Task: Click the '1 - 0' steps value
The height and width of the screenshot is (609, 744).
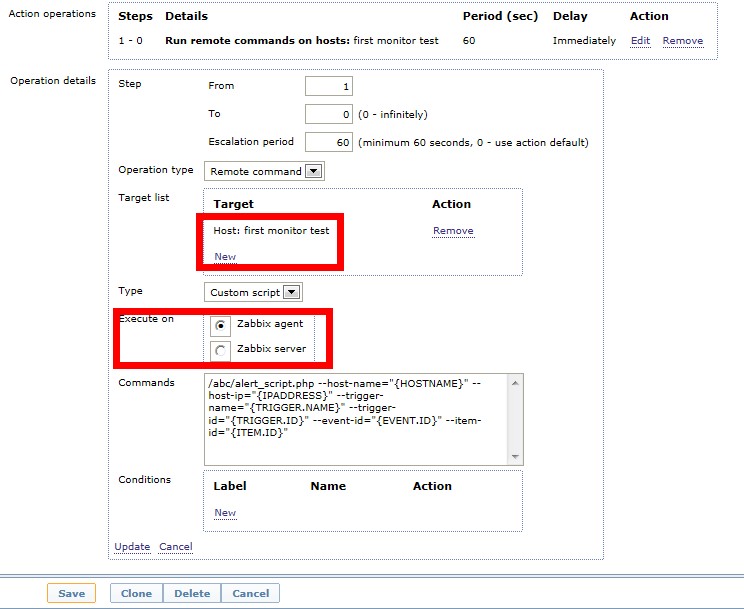Action: 130,41
